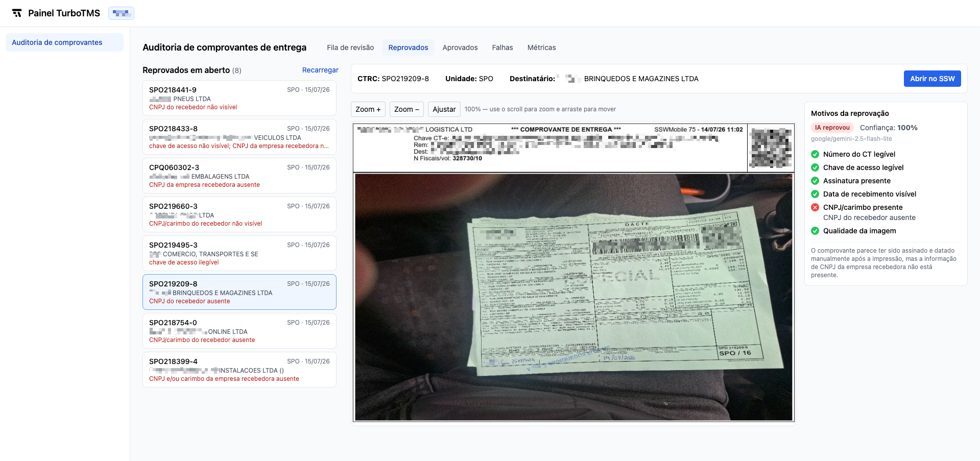
Task: Open the Aprovados tab
Action: pos(460,47)
